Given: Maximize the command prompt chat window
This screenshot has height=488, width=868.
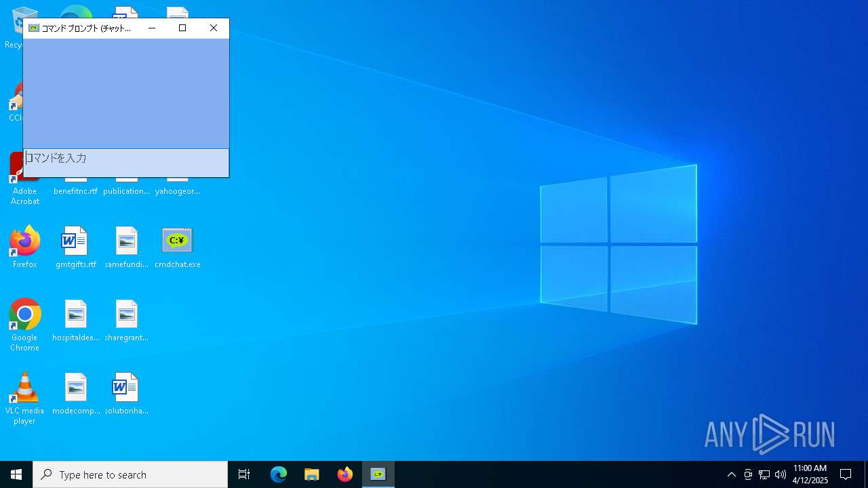Looking at the screenshot, I should [182, 28].
